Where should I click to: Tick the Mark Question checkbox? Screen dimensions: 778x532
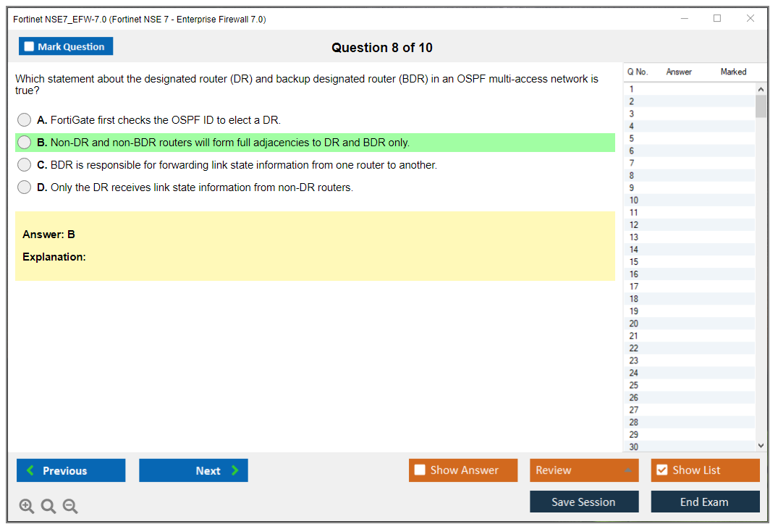30,47
